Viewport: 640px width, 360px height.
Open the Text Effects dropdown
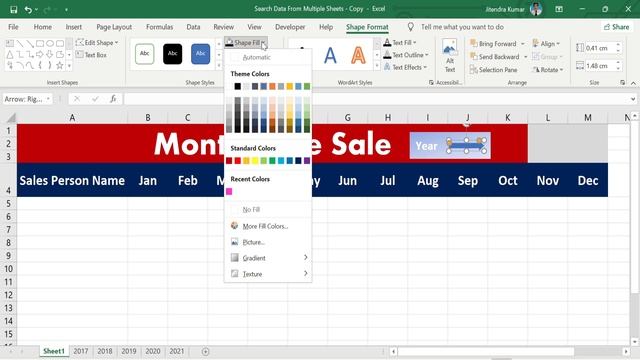405,67
